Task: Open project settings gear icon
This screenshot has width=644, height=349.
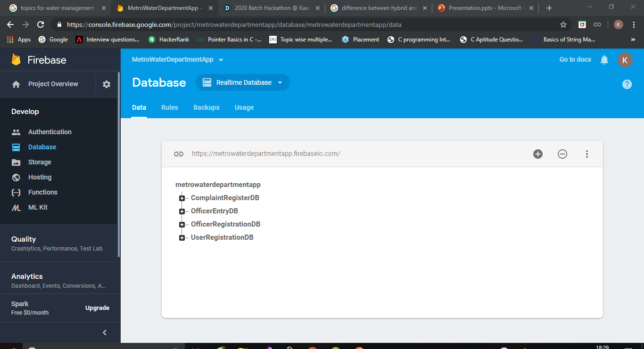Action: [x=107, y=84]
